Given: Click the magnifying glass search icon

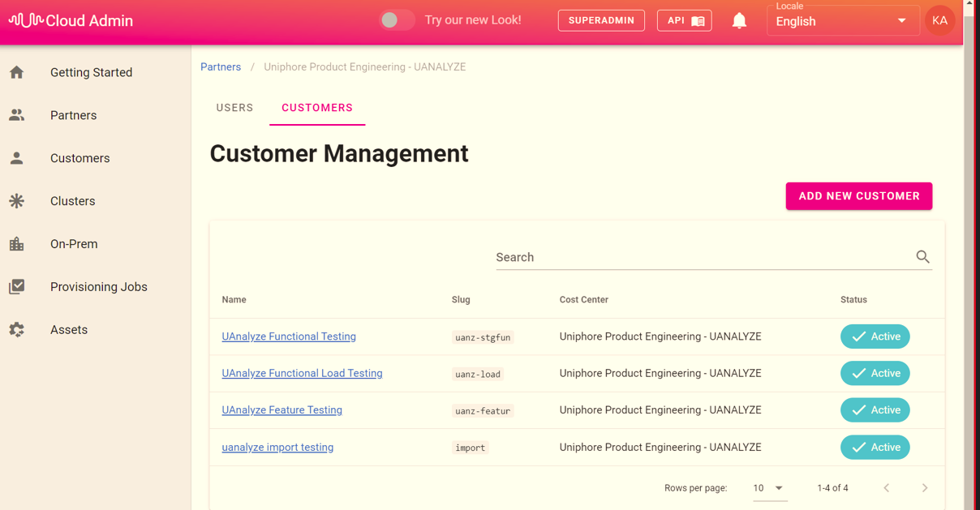Looking at the screenshot, I should coord(922,256).
